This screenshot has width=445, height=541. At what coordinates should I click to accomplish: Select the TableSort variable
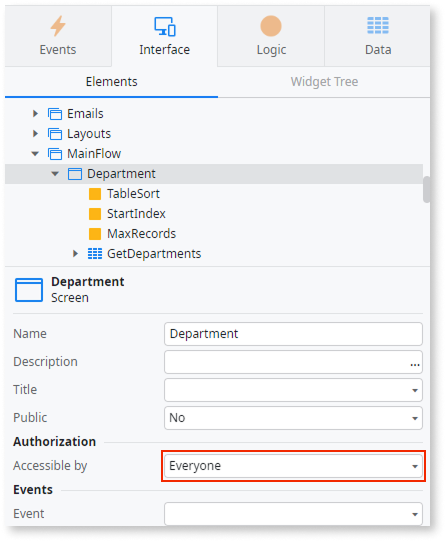tap(133, 194)
